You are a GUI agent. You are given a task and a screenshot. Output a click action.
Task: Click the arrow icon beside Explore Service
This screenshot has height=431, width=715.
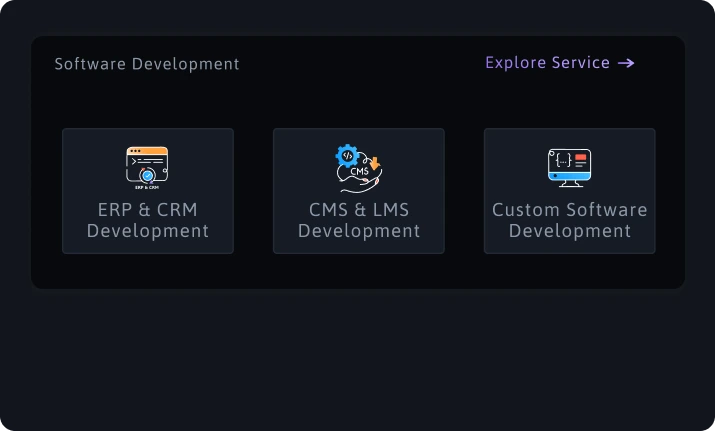626,63
